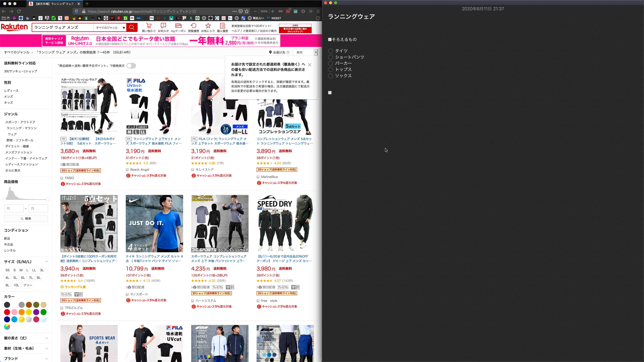Screen dimensions: 644x362
Task: Open purchase history (購入履歴)
Action: point(223,28)
